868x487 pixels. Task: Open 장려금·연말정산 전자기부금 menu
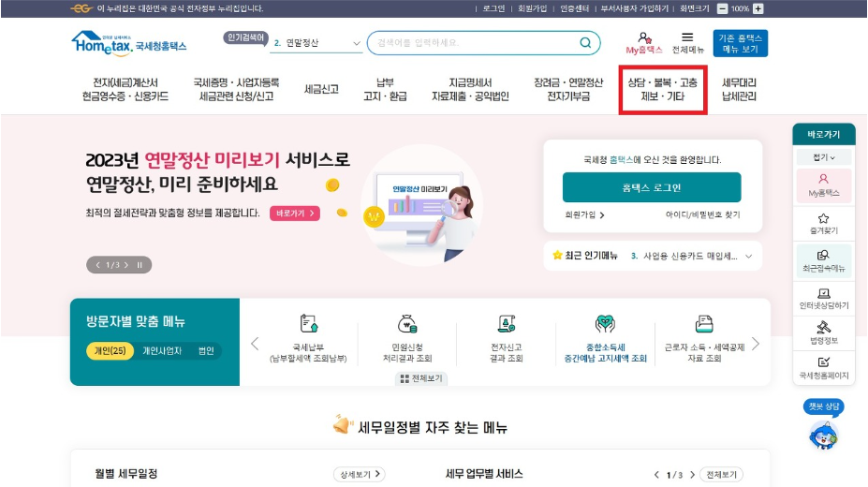568,90
